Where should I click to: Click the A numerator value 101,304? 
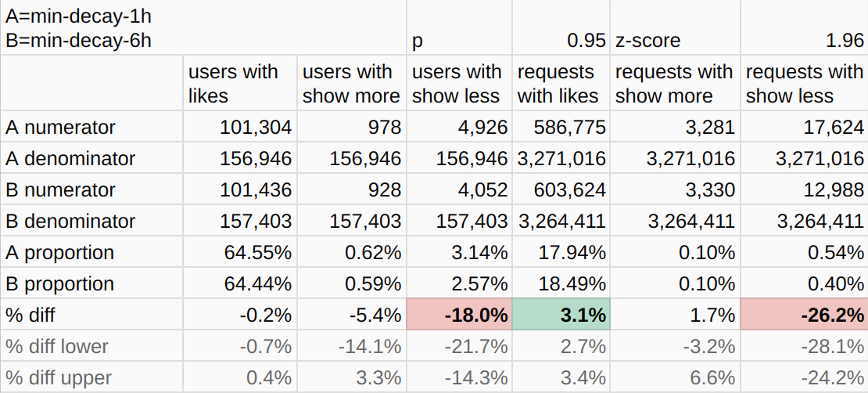[x=239, y=127]
